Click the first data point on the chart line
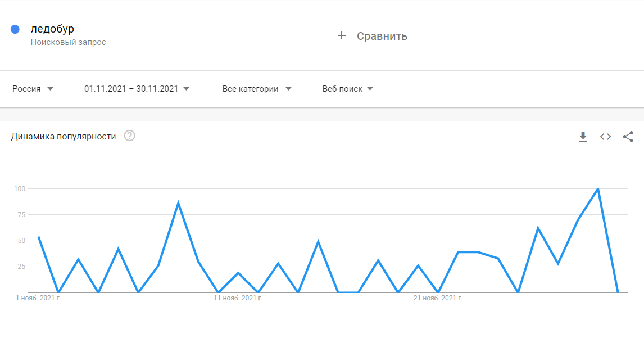Image resolution: width=644 pixels, height=338 pixels. coord(38,237)
